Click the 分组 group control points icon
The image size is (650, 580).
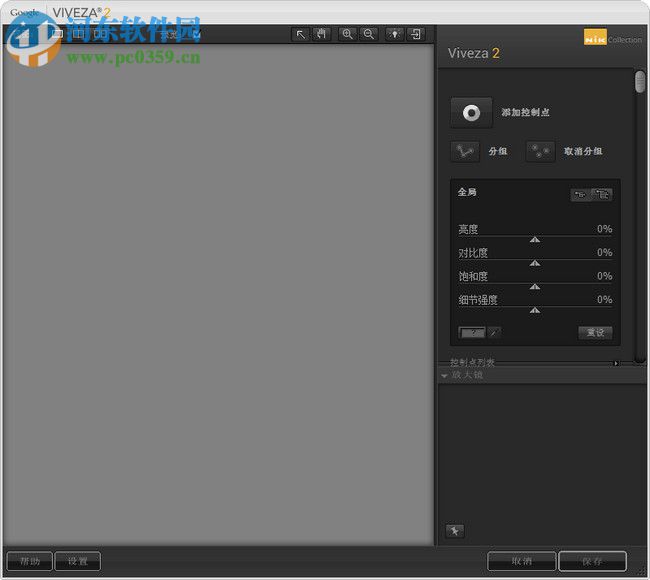point(465,151)
